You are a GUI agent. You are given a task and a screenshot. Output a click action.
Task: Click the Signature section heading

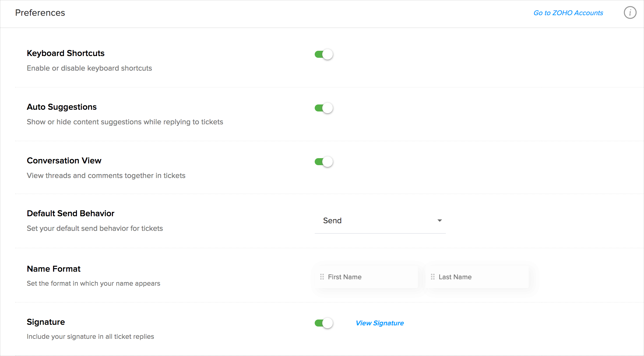46,322
